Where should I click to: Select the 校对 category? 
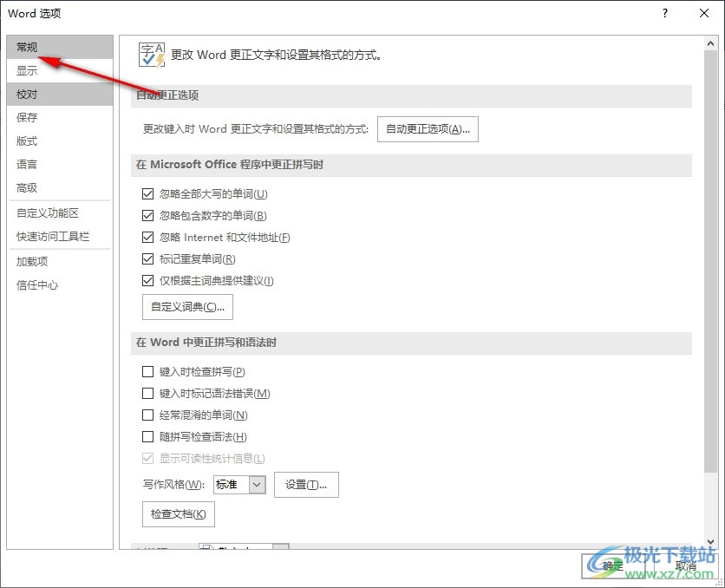pos(60,95)
